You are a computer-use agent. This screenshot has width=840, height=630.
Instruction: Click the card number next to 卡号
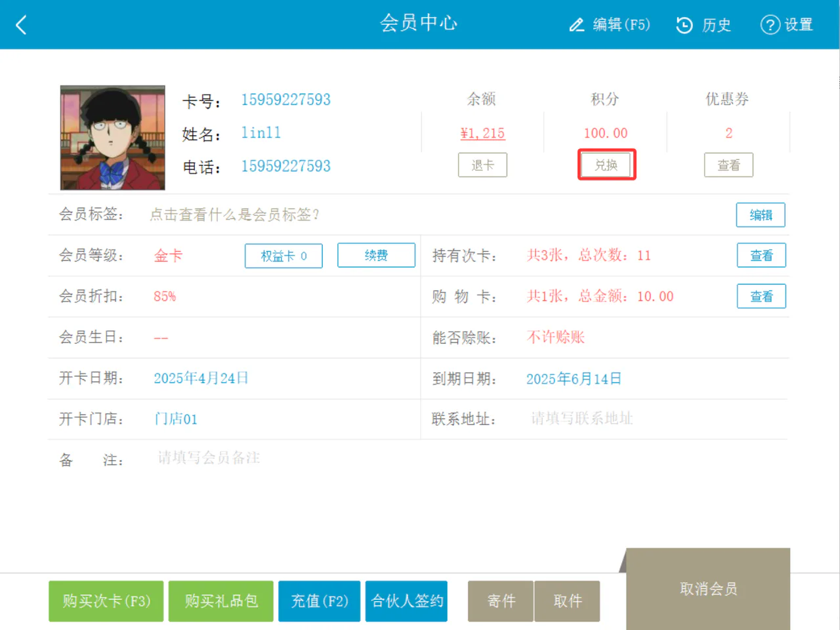coord(285,100)
